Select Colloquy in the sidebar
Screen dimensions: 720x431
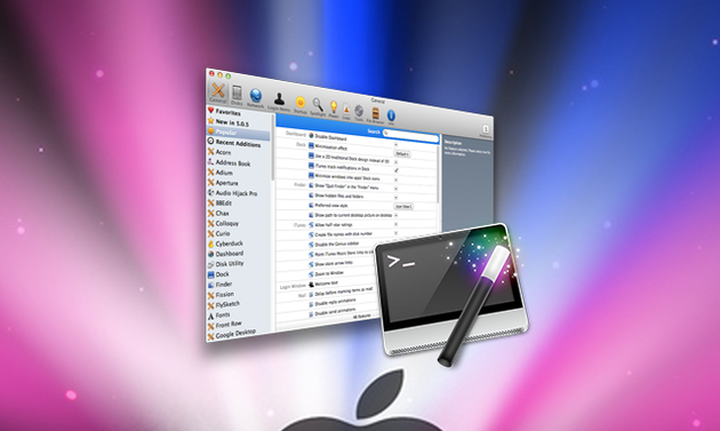(223, 224)
